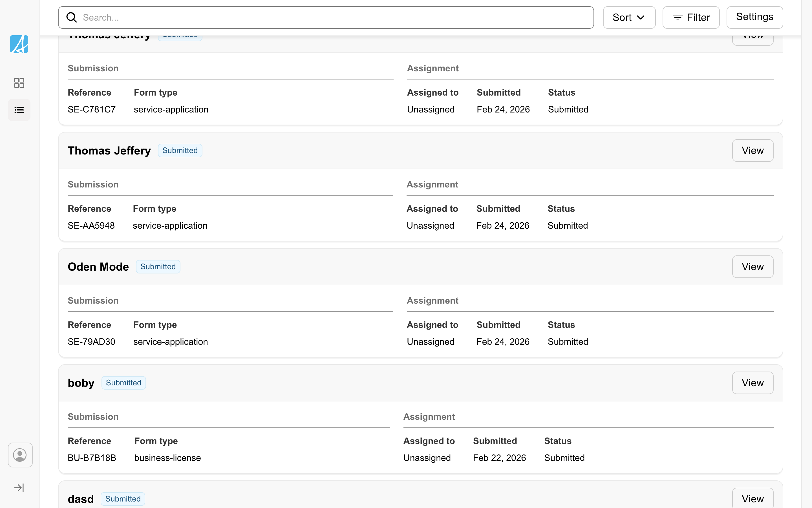Click the Oden Mode card title
812x508 pixels.
tap(98, 267)
